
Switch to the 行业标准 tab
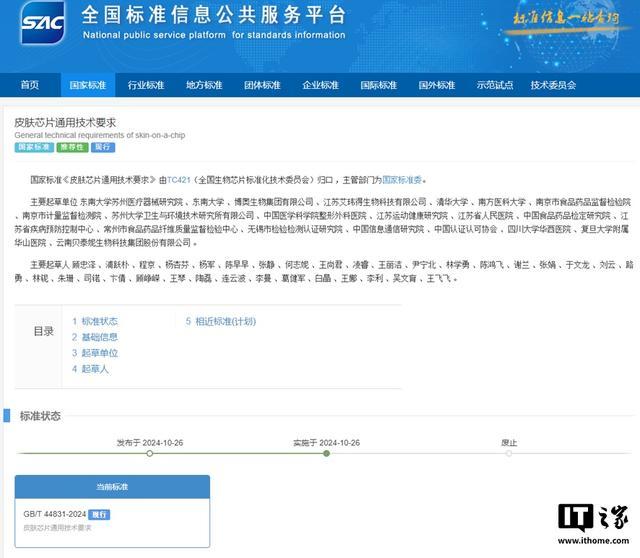click(147, 85)
